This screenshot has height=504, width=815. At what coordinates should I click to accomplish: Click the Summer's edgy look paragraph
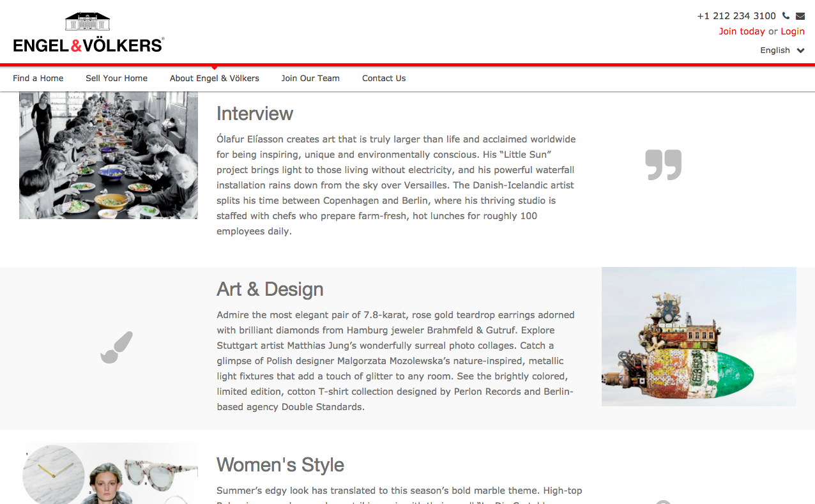click(399, 494)
